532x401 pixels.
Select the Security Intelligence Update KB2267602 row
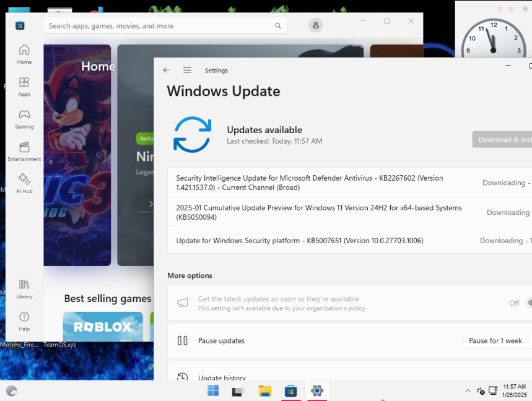click(x=350, y=183)
